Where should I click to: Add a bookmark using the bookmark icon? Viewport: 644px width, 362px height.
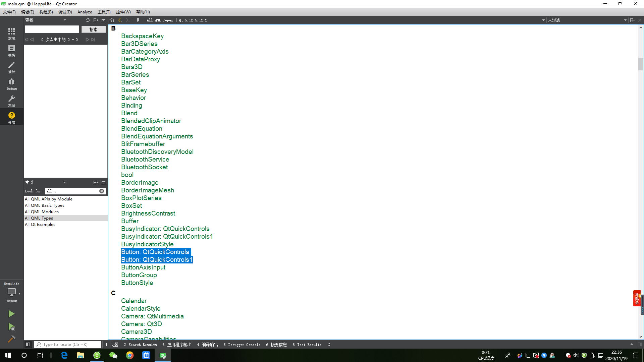pos(138,20)
